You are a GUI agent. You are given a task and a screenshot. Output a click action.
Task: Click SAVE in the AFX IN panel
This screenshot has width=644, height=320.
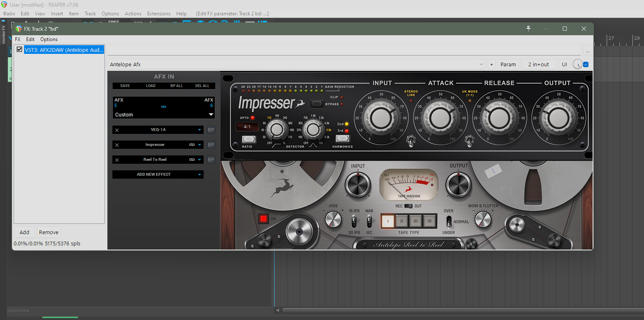125,86
